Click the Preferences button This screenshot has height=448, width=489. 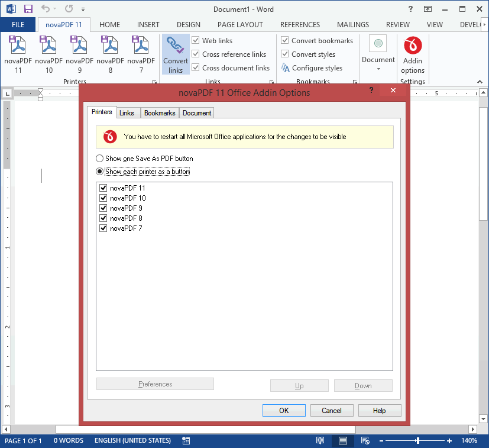(x=155, y=384)
